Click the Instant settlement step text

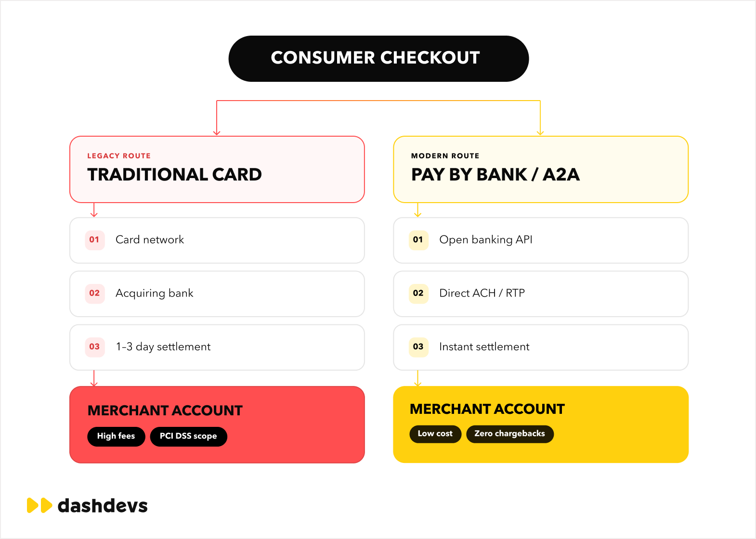coord(484,346)
